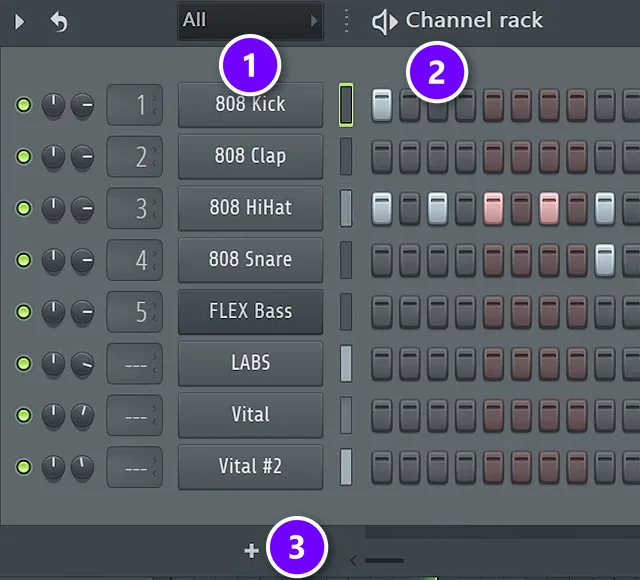This screenshot has width=640, height=580.
Task: Click the 808 Kick mixer track number 1
Action: tap(135, 105)
